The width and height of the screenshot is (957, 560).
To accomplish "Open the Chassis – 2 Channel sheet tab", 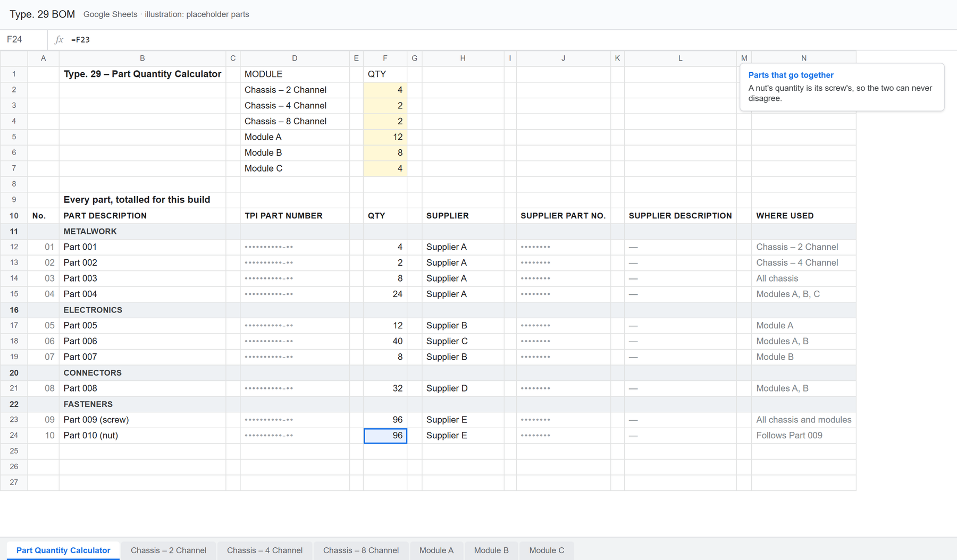I will tap(169, 550).
